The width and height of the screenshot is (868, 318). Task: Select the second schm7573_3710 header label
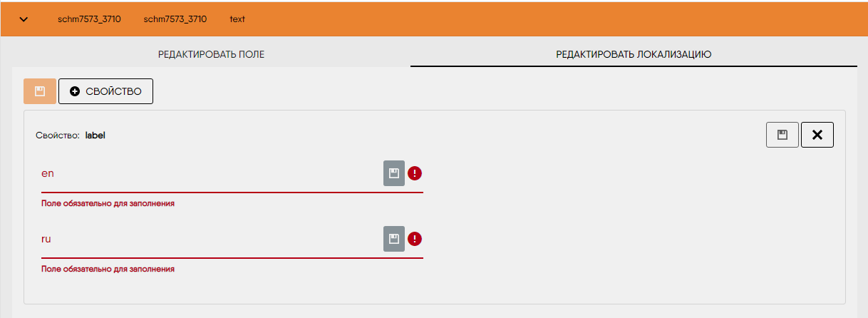pyautogui.click(x=175, y=19)
